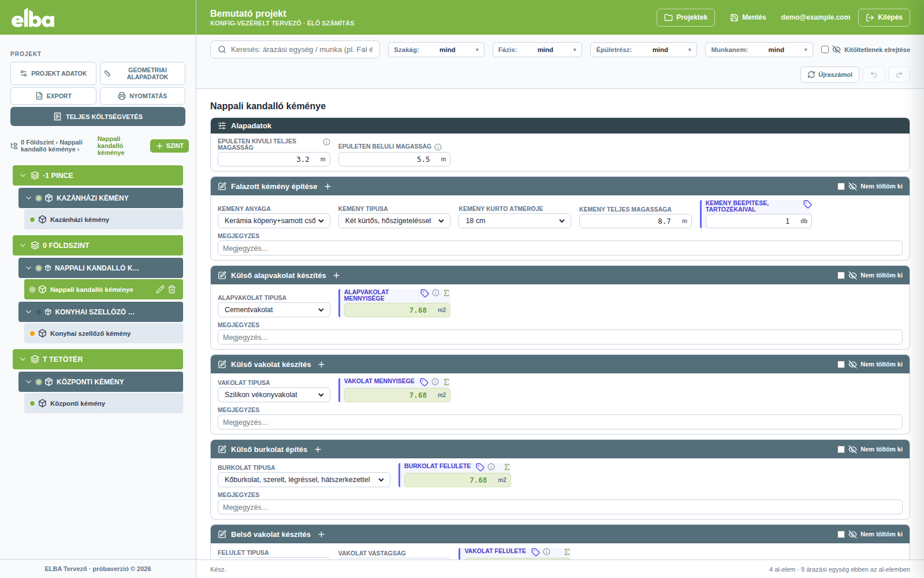
Task: Open the Munkanem filter dropdown
Action: click(759, 50)
